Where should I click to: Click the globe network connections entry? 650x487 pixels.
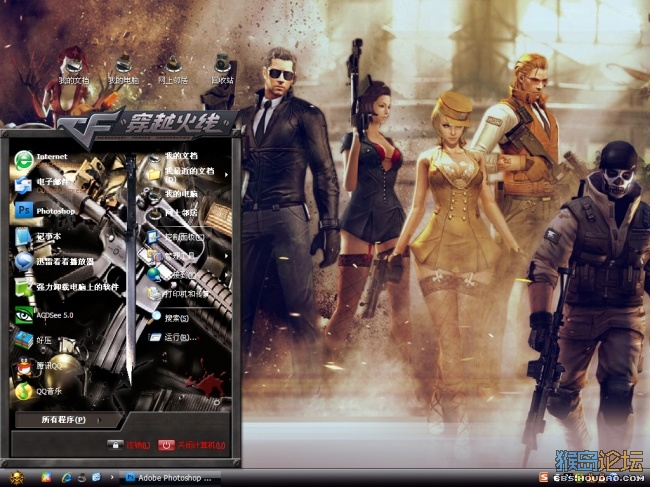tap(172, 274)
